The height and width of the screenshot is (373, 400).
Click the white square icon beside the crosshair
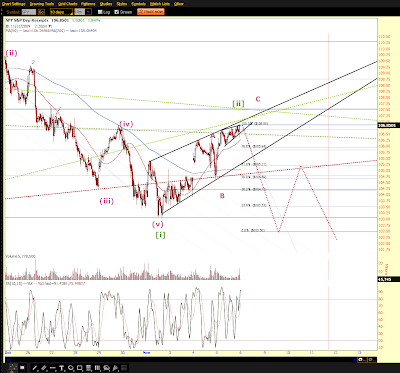coord(22,368)
